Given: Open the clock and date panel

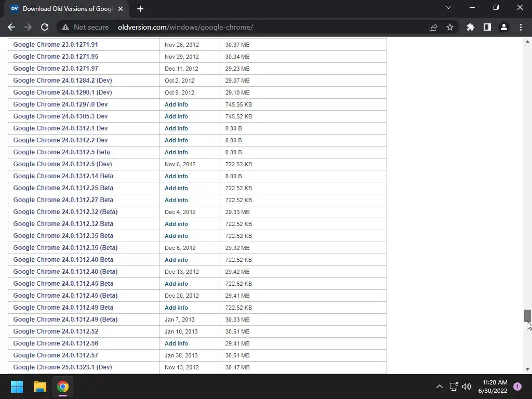Looking at the screenshot, I should click(x=493, y=387).
